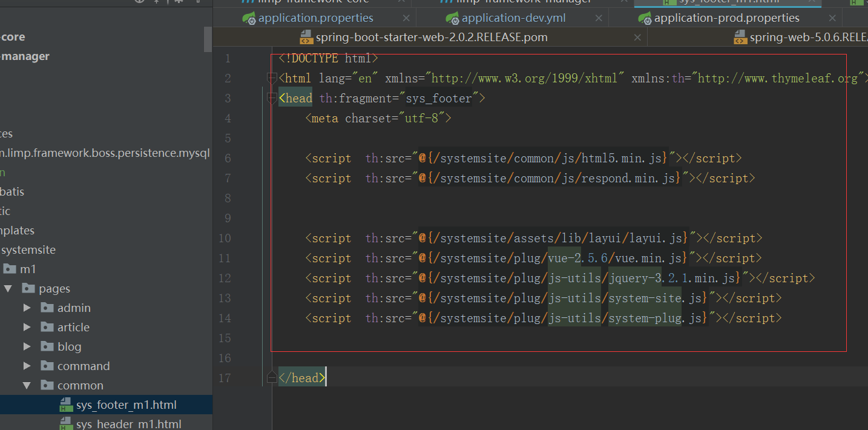Click the admin folder icon
The width and height of the screenshot is (868, 430).
click(x=47, y=308)
